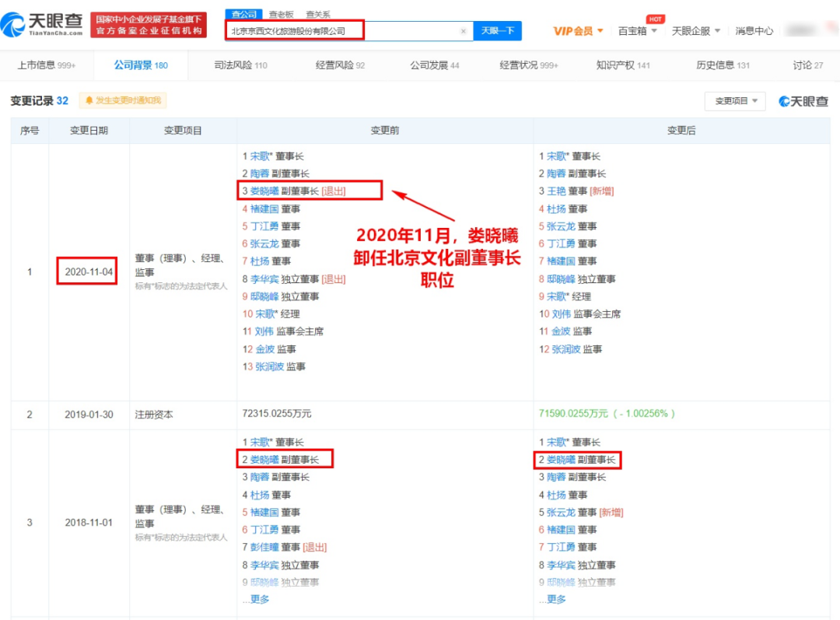Select the 2018-11-01 change date cell
This screenshot has width=840, height=620.
(x=89, y=523)
